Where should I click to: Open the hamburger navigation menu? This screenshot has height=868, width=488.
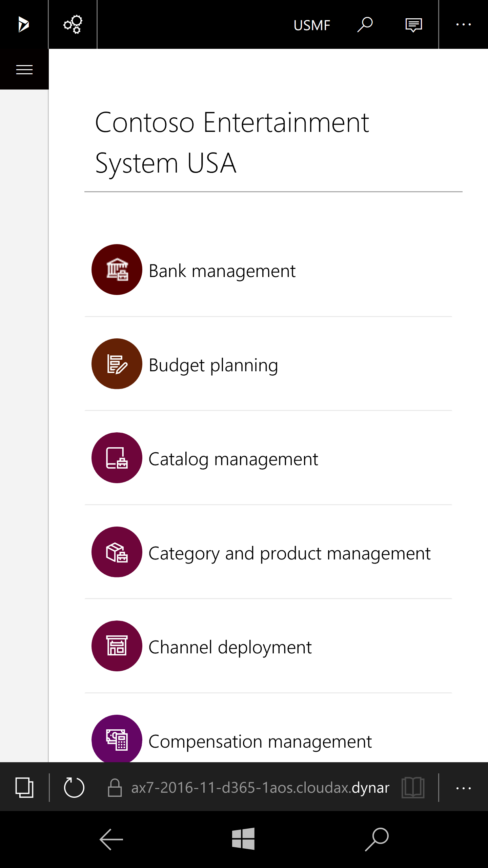coord(24,70)
